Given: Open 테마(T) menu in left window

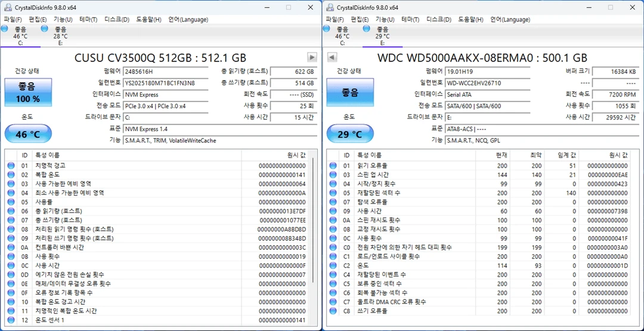Looking at the screenshot, I should [x=88, y=19].
